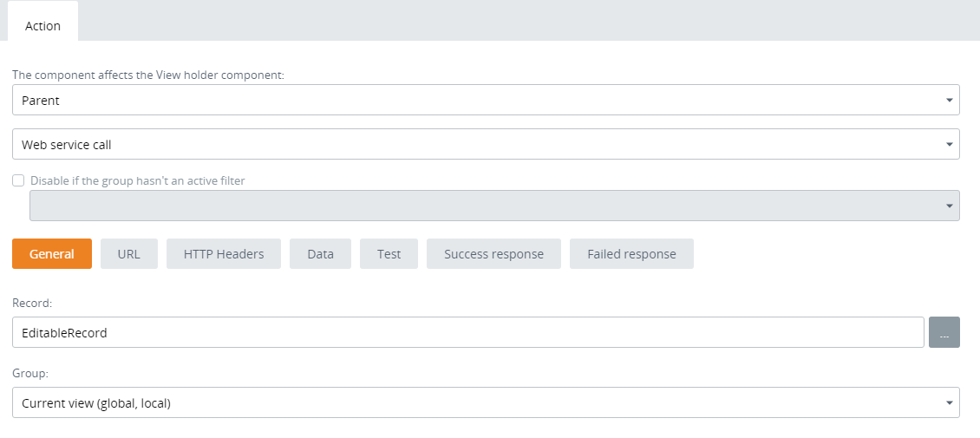
Task: View the Failed response settings
Action: coord(631,254)
